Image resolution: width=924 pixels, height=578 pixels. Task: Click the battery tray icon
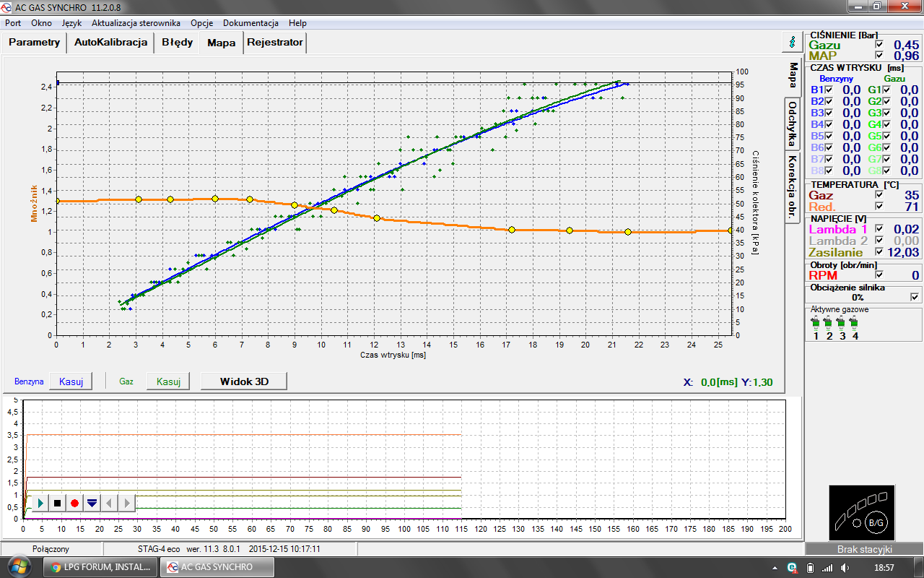tap(809, 567)
